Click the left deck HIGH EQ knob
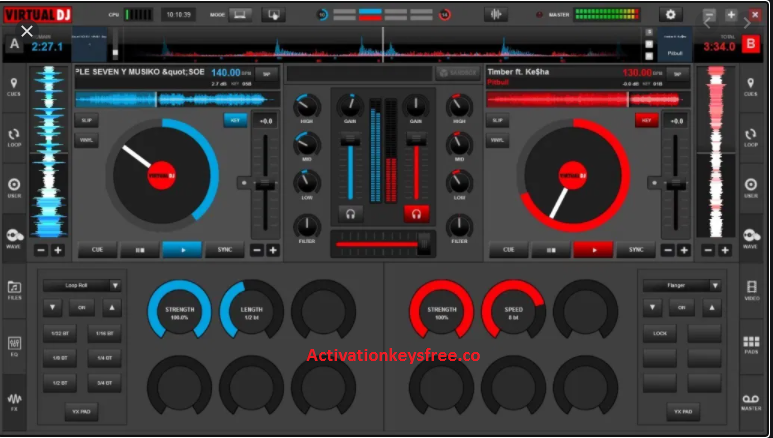This screenshot has width=773, height=438. point(307,106)
